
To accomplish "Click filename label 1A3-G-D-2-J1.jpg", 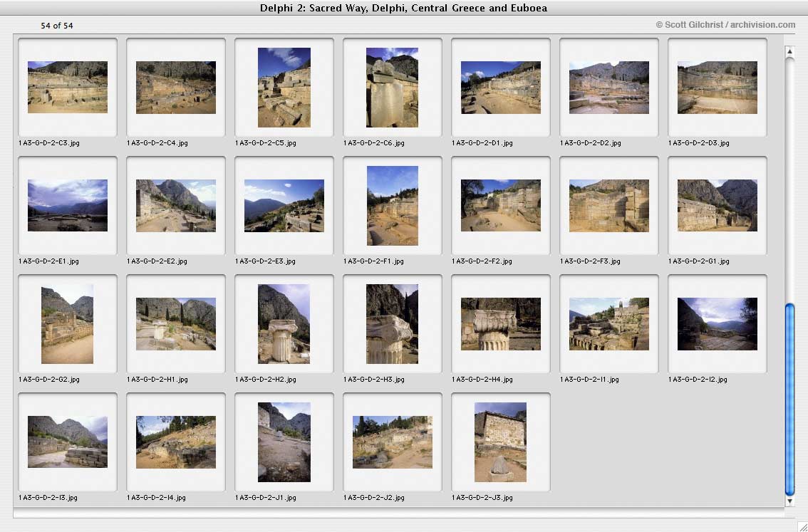I will click(x=265, y=498).
